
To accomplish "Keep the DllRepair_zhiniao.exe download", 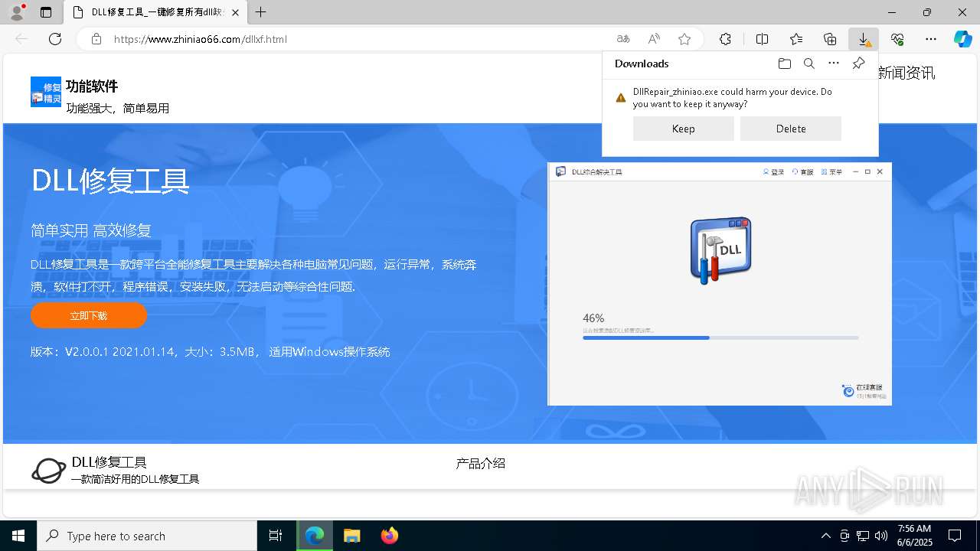I will coord(684,129).
